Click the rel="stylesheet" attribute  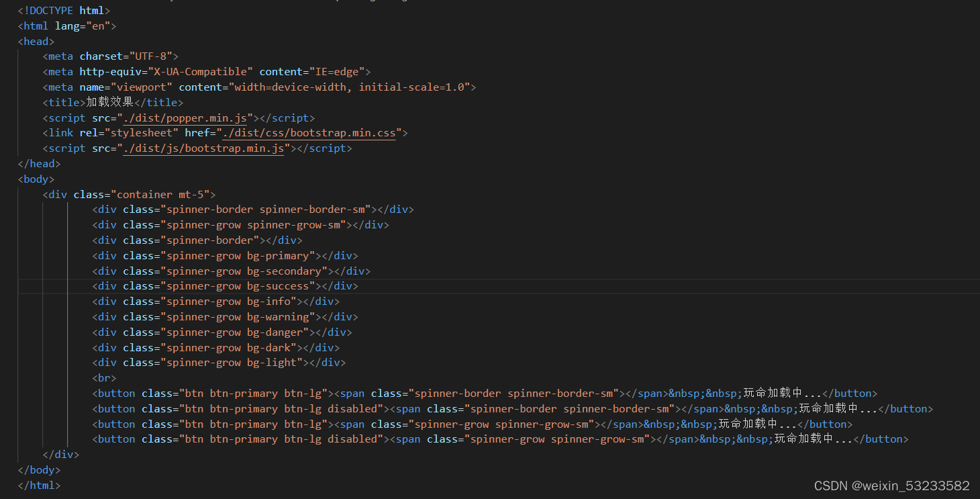[130, 133]
